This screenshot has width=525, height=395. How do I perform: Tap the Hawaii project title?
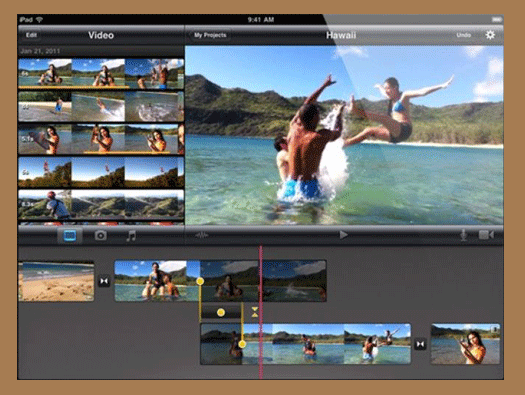(x=341, y=35)
